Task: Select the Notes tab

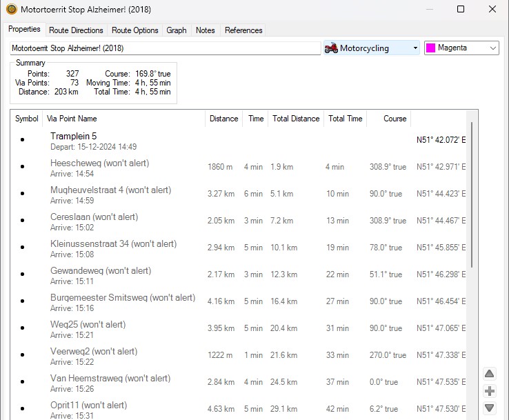Action: (205, 30)
